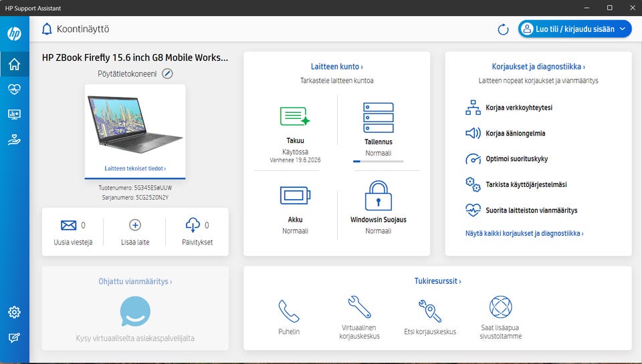This screenshot has height=364, width=642.
Task: Click the gears icon for Tarkista käyttöjärjestelmäsi
Action: tap(473, 184)
